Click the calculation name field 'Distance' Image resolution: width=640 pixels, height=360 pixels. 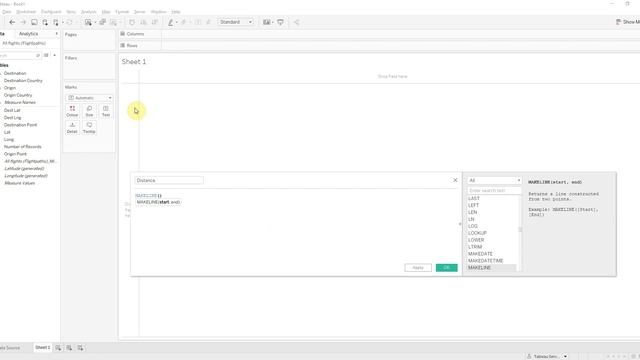pyautogui.click(x=169, y=180)
